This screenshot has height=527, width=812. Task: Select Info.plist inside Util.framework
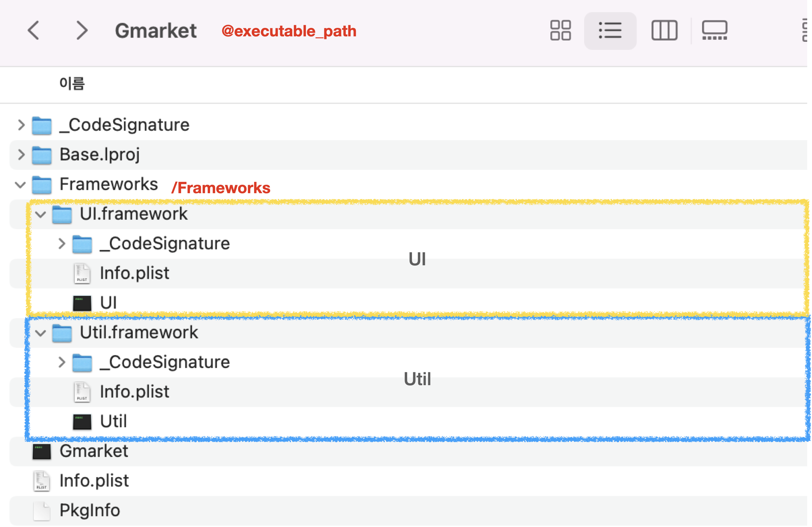pyautogui.click(x=134, y=392)
